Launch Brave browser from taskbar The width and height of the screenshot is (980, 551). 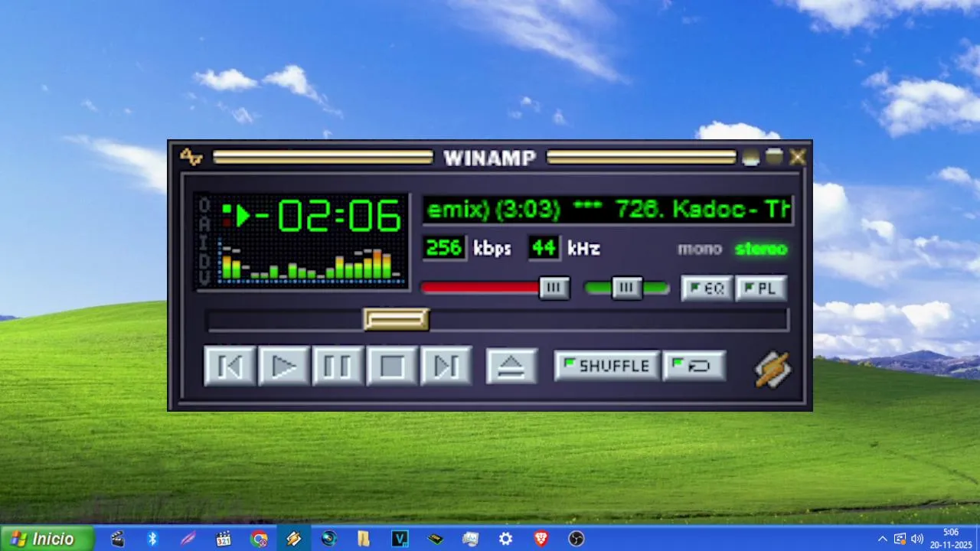[541, 539]
